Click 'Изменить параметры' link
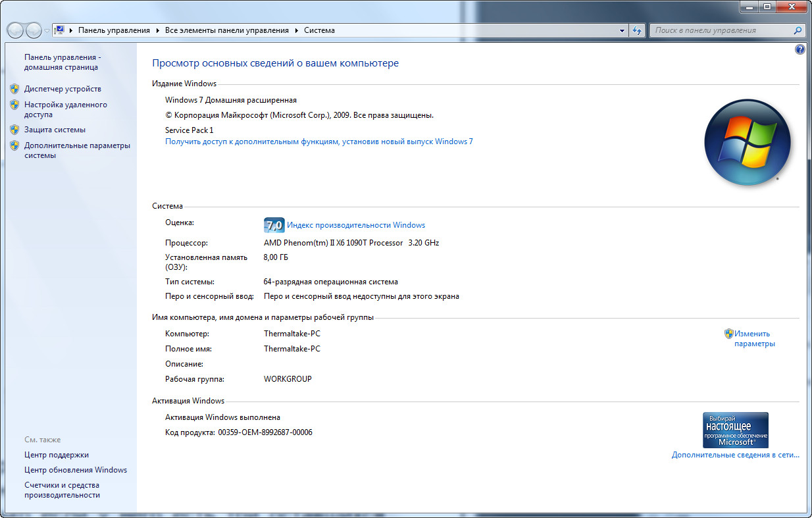 tap(755, 338)
